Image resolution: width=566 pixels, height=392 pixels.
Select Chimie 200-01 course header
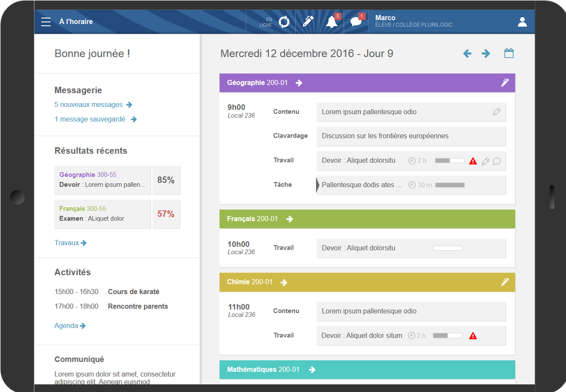point(367,282)
